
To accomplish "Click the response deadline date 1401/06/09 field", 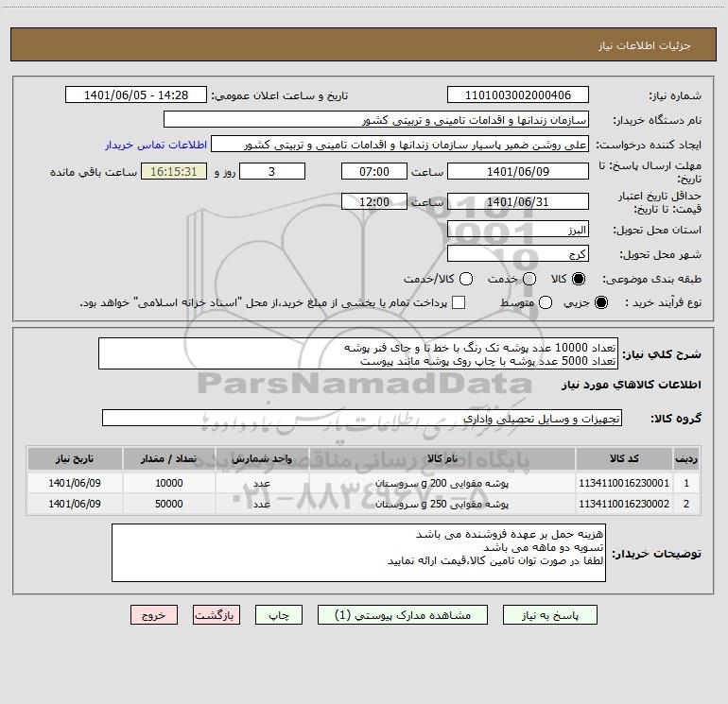I will click(x=518, y=172).
